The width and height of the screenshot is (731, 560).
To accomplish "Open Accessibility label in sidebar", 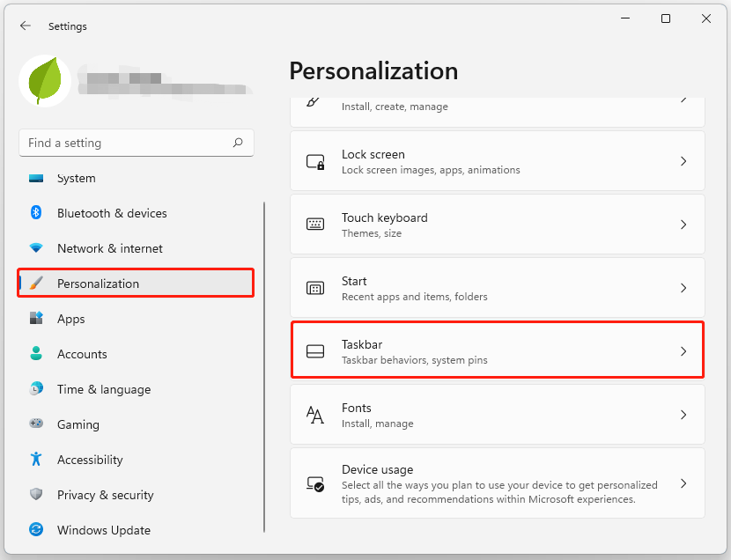I will [x=90, y=460].
